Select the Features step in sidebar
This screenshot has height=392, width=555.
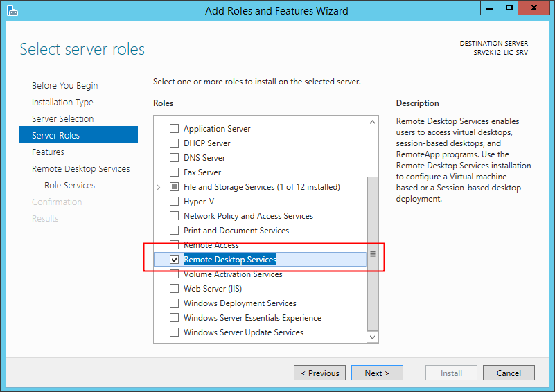pyautogui.click(x=48, y=152)
